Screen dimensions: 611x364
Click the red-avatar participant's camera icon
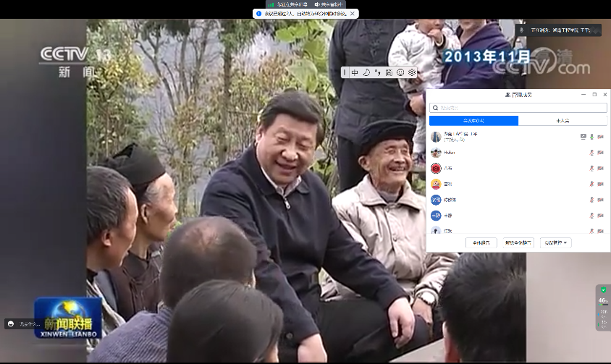[601, 168]
